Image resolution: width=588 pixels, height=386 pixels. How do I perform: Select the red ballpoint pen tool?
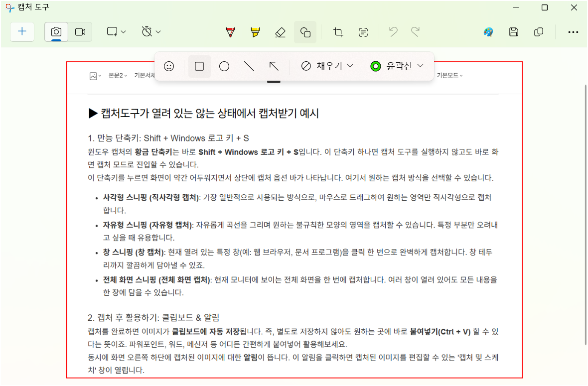(230, 32)
